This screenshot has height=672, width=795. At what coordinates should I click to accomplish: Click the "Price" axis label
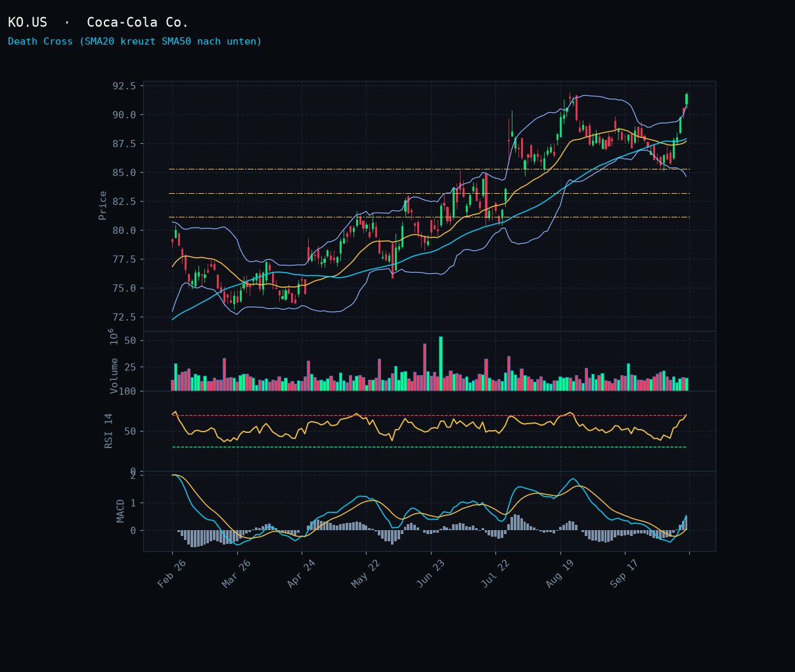(x=102, y=205)
